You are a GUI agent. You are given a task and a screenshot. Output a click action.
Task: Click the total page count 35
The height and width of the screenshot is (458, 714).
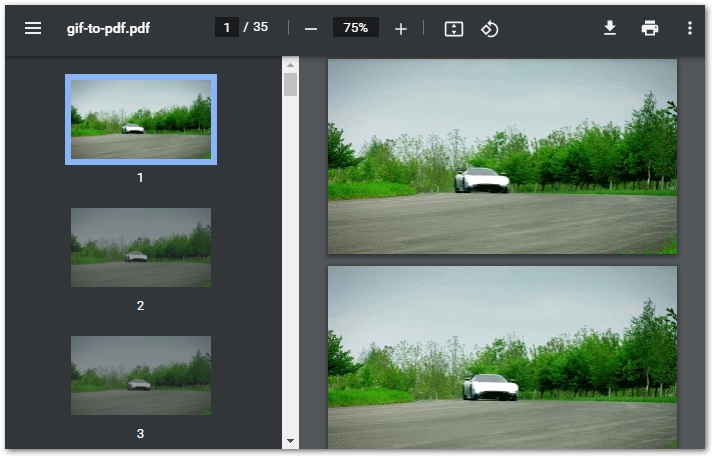[260, 27]
